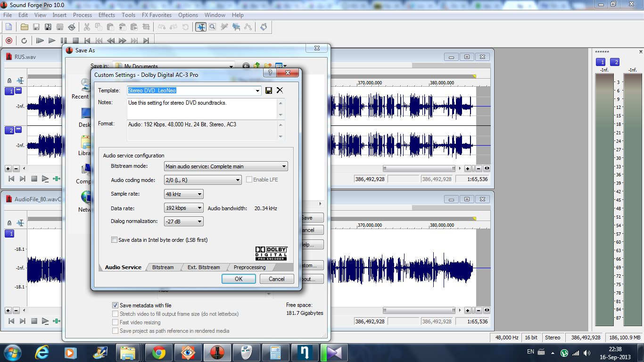Viewport: 644px width, 362px height.
Task: Click the Open folder toolbar icon
Action: pyautogui.click(x=25, y=27)
